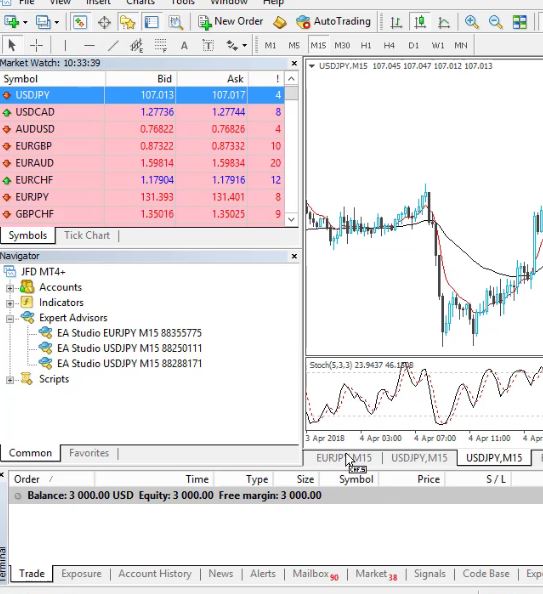
Task: Collapse Expert Advisors node in Navigator
Action: pyautogui.click(x=10, y=319)
